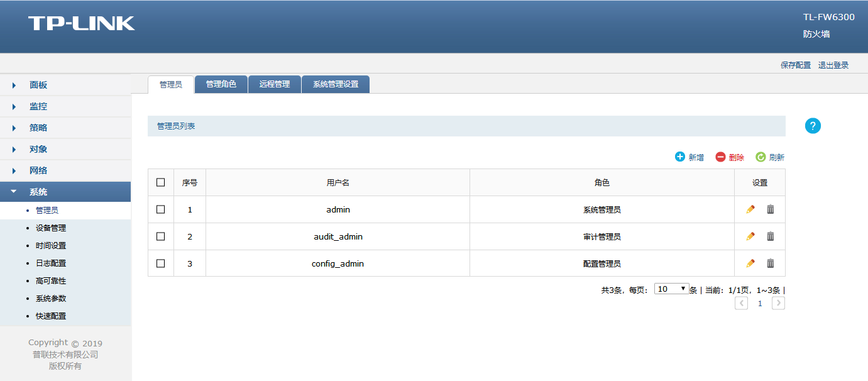This screenshot has height=381, width=868.
Task: Open the blue question mark help icon
Action: click(813, 126)
